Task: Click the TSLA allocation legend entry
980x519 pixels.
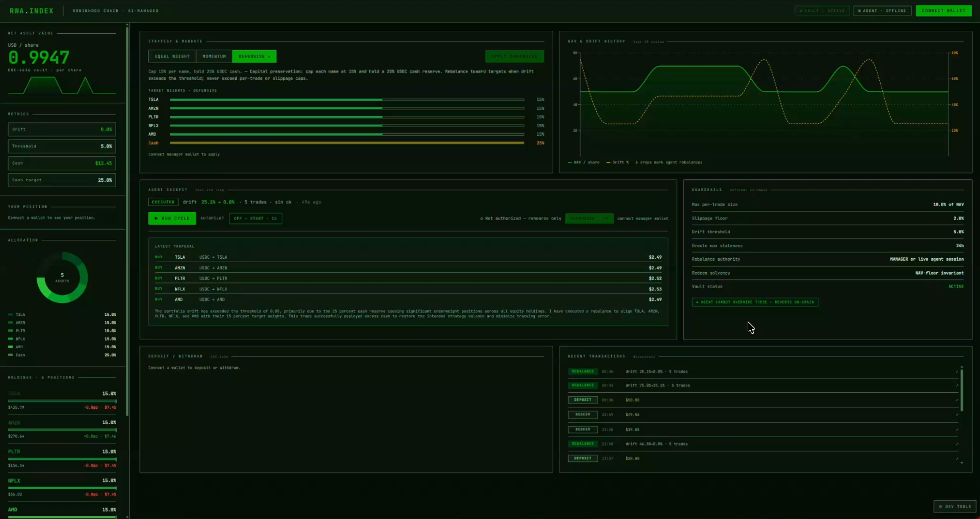Action: [x=62, y=314]
